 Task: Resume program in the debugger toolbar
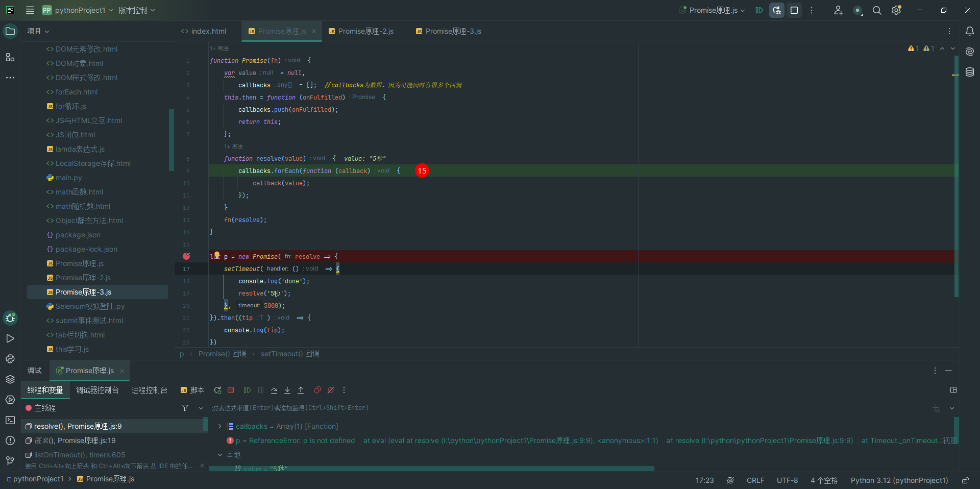coord(248,390)
